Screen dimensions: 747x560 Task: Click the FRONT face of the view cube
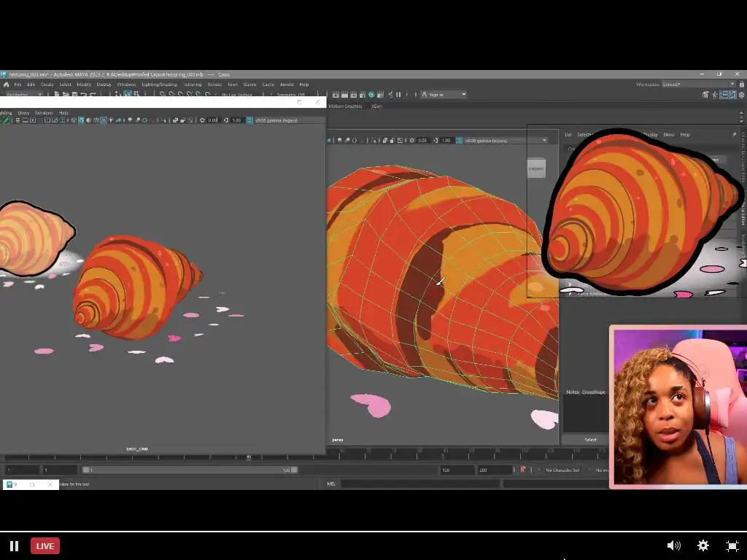536,168
